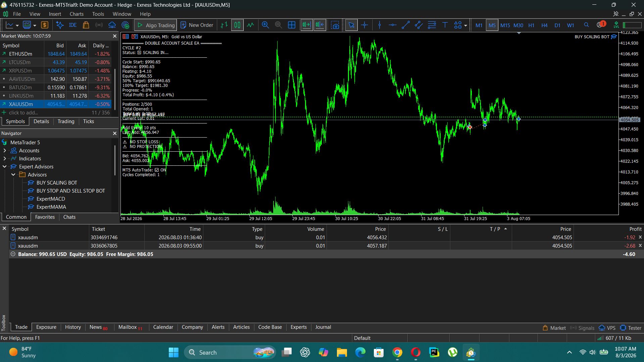The image size is (644, 362).
Task: Open the toolbar search magnifier
Action: (x=586, y=25)
